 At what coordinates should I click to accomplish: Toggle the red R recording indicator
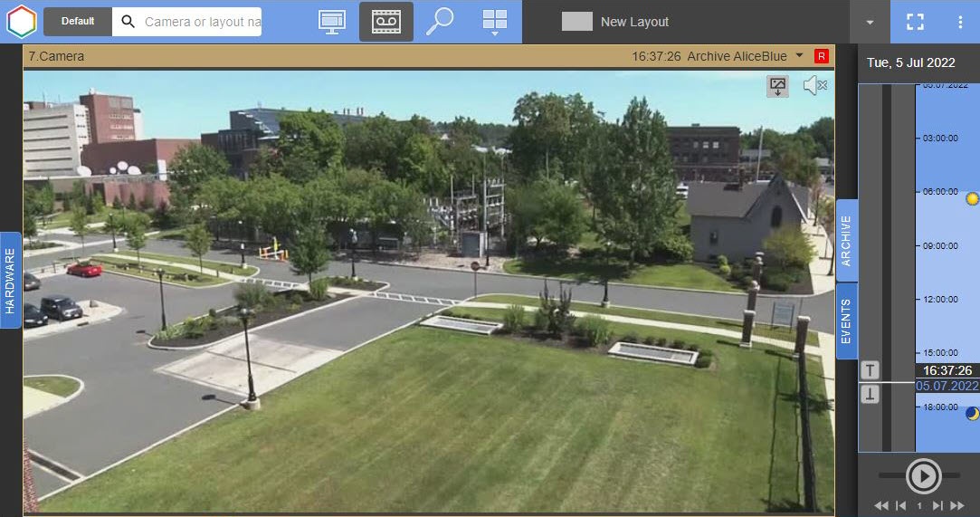click(x=822, y=56)
